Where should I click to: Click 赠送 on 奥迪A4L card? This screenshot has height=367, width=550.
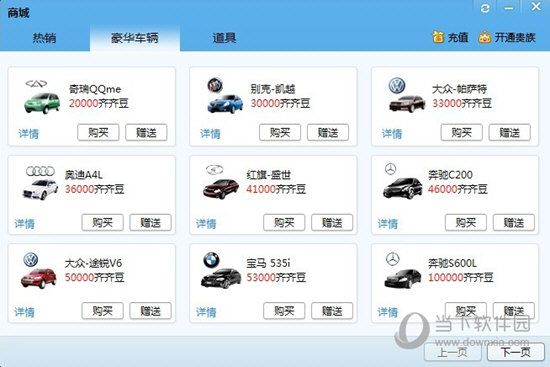pos(150,222)
